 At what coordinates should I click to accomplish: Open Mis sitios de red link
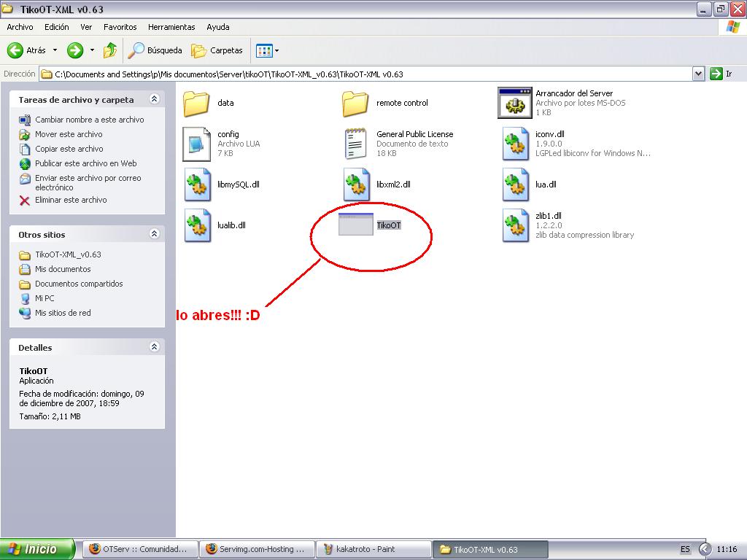click(55, 313)
